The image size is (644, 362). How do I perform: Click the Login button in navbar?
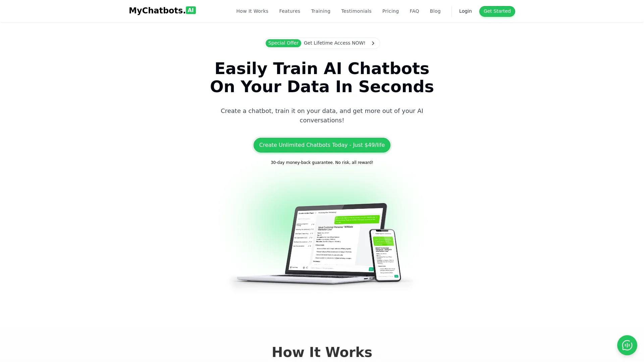tap(465, 11)
